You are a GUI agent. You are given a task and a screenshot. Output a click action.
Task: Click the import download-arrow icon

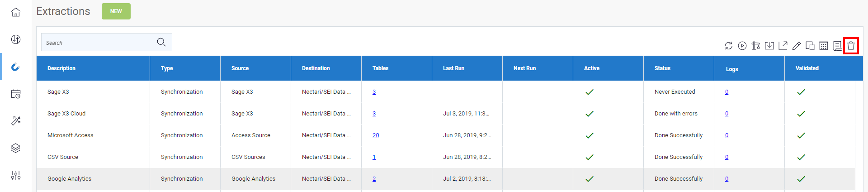pos(769,46)
